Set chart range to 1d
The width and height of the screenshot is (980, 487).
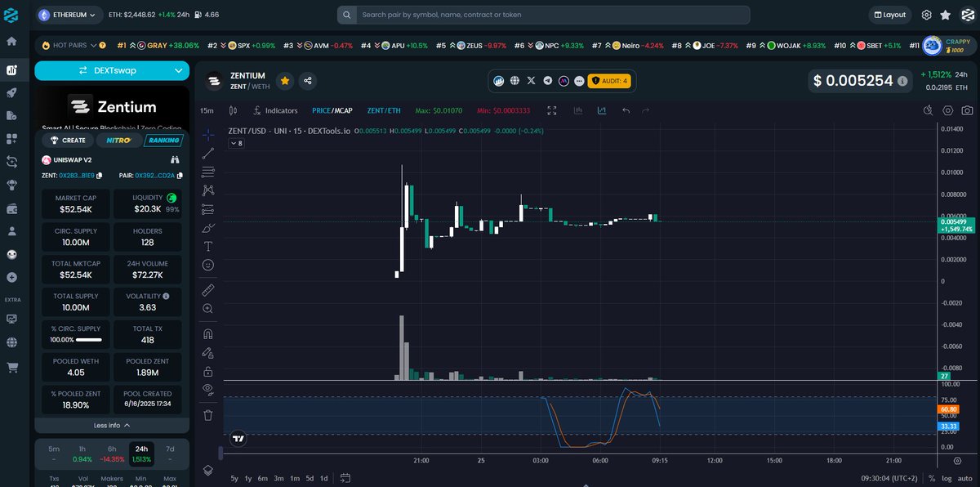point(324,478)
